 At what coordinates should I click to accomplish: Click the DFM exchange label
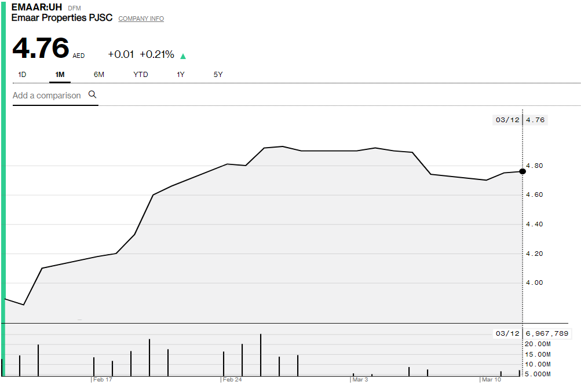tap(75, 8)
